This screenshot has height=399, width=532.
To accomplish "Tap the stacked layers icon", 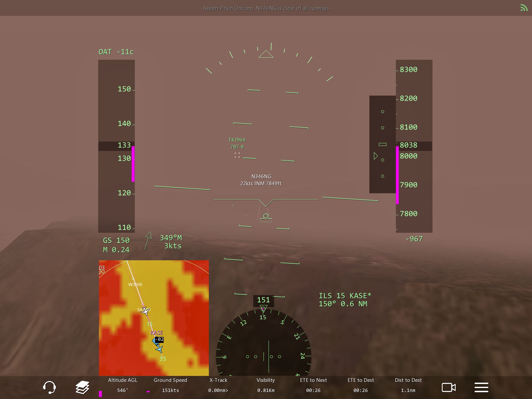I will [82, 388].
